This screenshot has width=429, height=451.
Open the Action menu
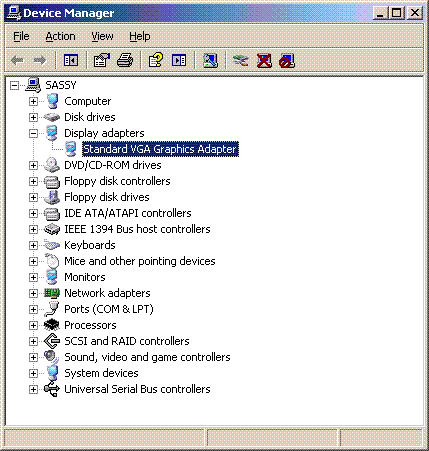click(60, 36)
